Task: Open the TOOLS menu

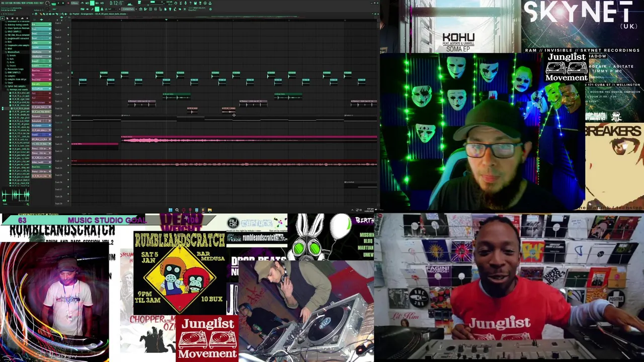Action: click(x=36, y=3)
